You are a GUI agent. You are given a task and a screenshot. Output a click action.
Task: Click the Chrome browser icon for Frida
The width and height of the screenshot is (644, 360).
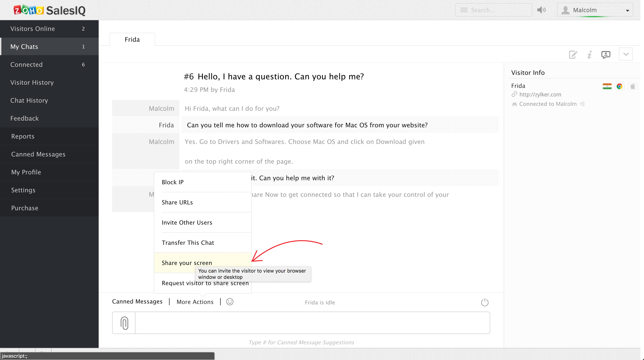point(620,86)
